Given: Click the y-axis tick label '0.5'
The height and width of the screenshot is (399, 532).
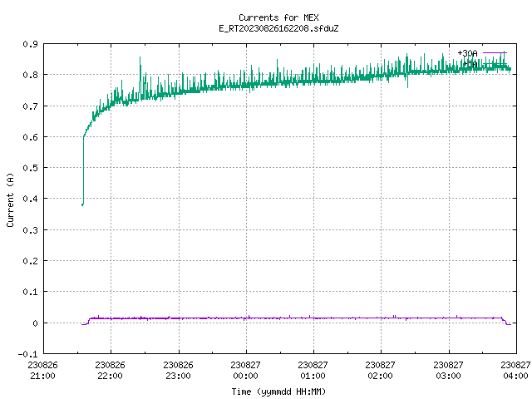Looking at the screenshot, I should pos(30,168).
